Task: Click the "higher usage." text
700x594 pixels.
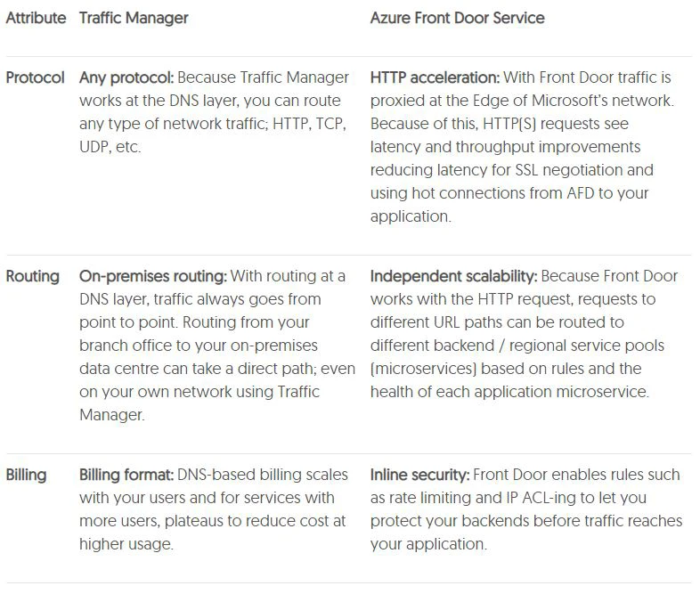Action: [126, 544]
